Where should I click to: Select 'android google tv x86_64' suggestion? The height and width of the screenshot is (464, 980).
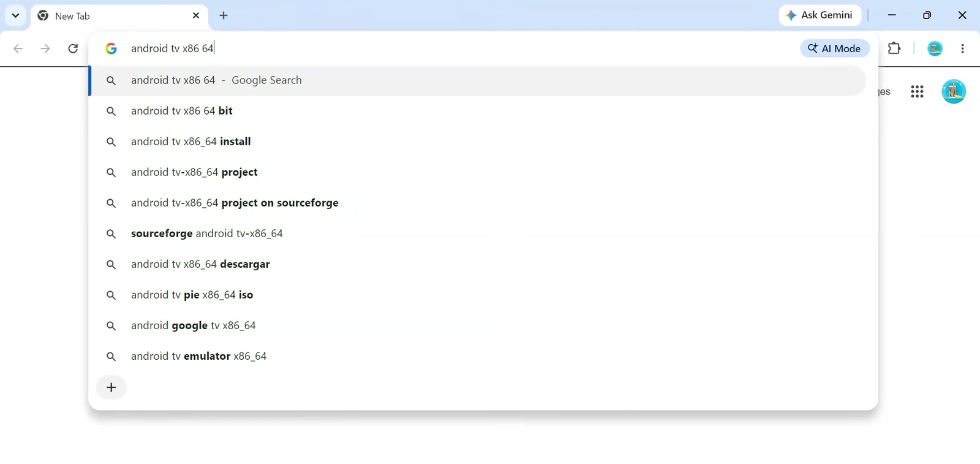477,325
